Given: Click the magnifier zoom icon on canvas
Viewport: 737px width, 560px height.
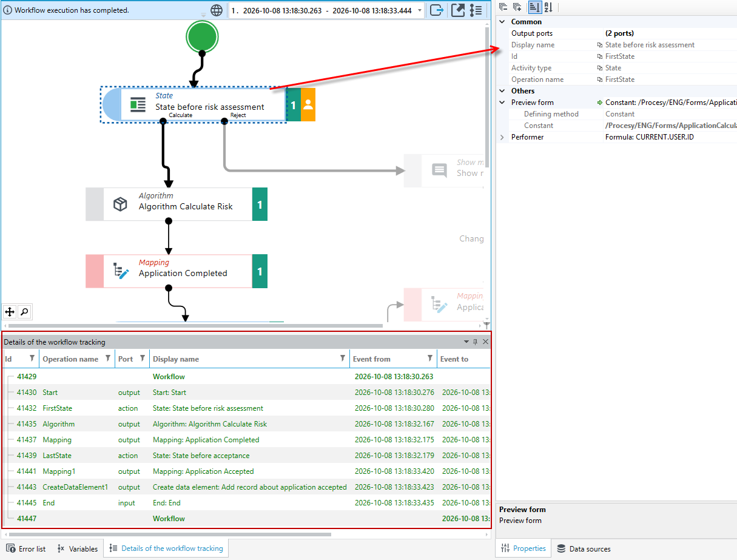Looking at the screenshot, I should tap(24, 312).
